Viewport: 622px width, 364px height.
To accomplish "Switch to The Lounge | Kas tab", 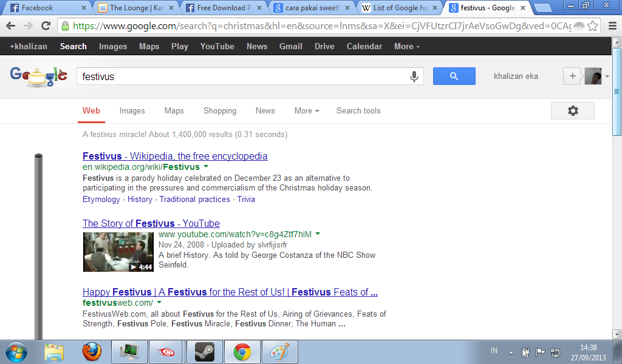I will pos(136,7).
